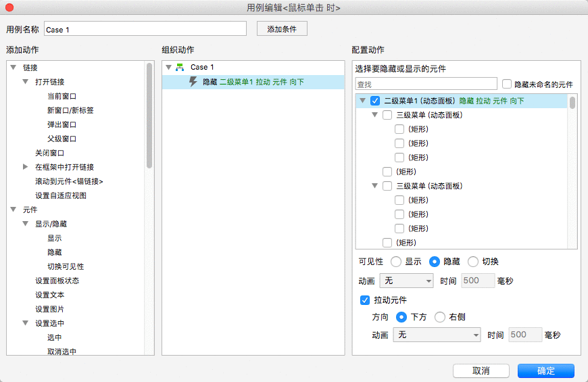The width and height of the screenshot is (588, 382).
Task: Select 新窗口/新标签 action
Action: tap(70, 110)
